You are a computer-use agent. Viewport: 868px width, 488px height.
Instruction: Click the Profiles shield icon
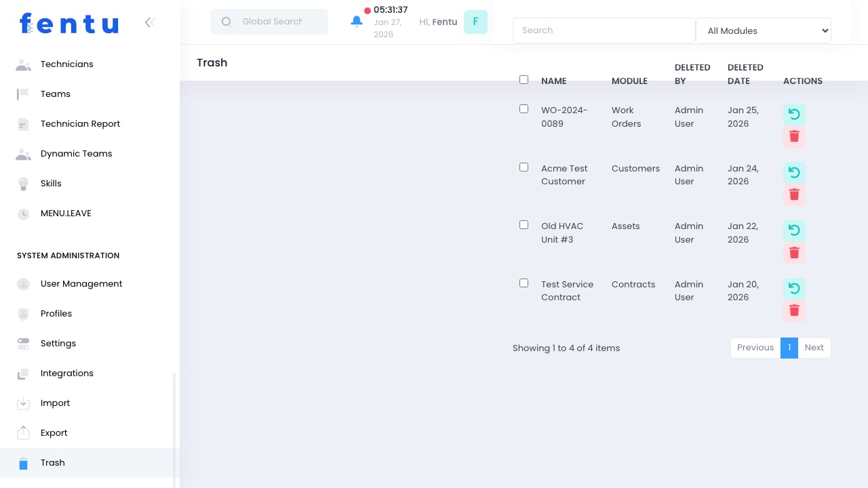click(x=23, y=314)
